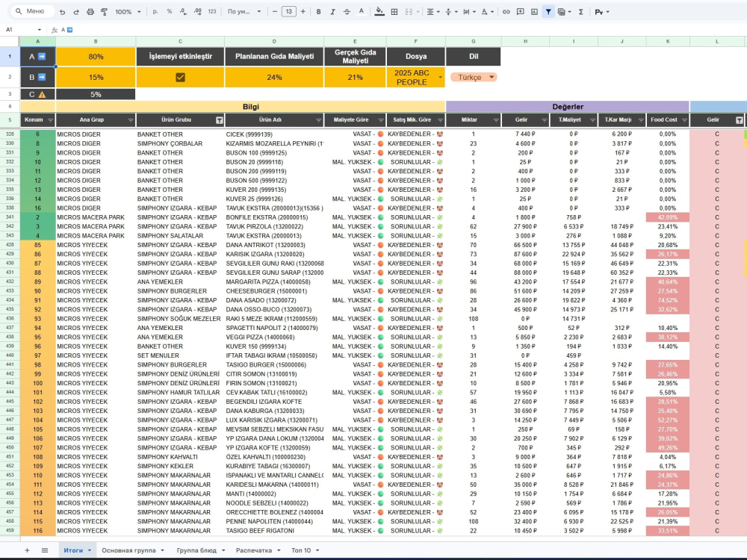Open the zoom 100% dropdown

(x=128, y=12)
